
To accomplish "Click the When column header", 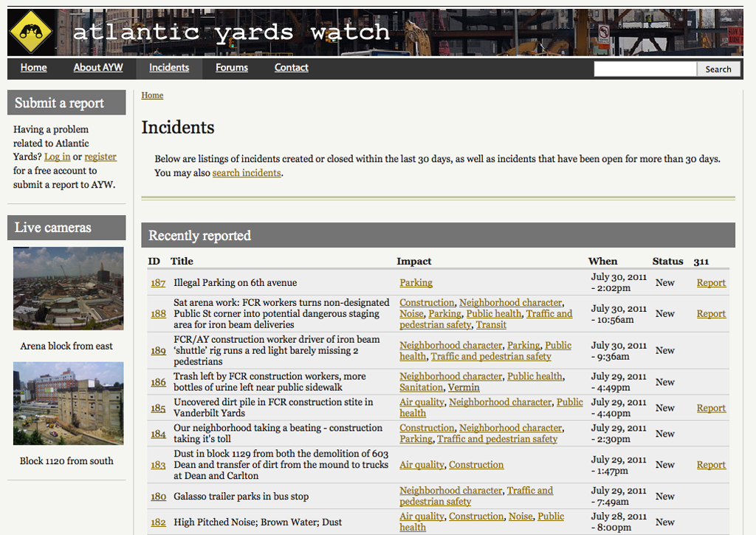I will pos(602,261).
